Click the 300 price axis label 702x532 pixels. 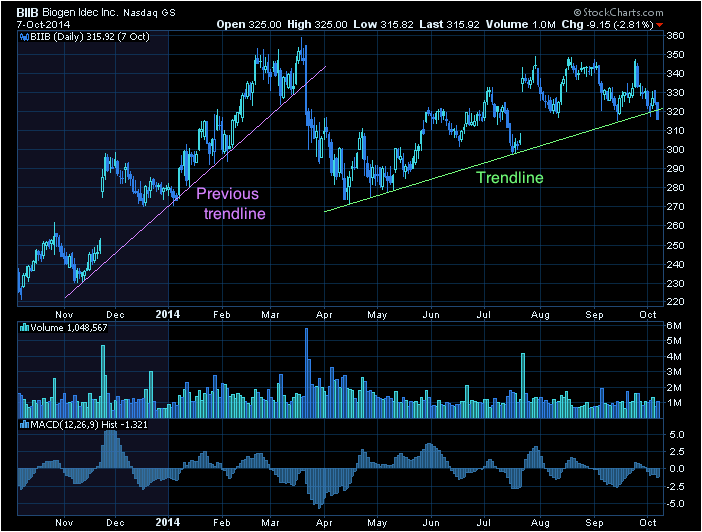[676, 150]
